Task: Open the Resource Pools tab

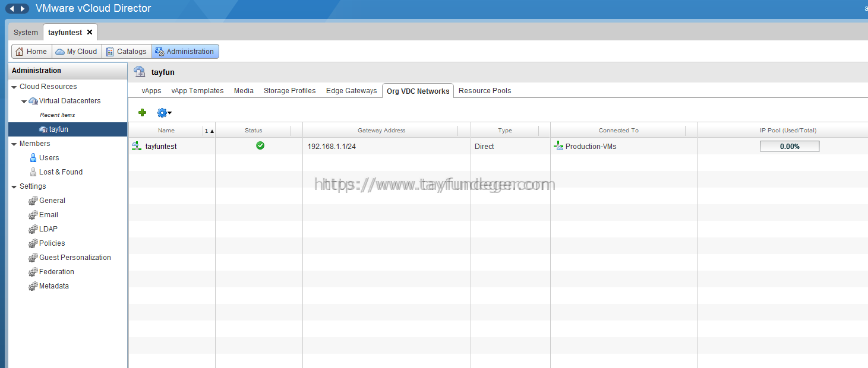Action: coord(485,91)
